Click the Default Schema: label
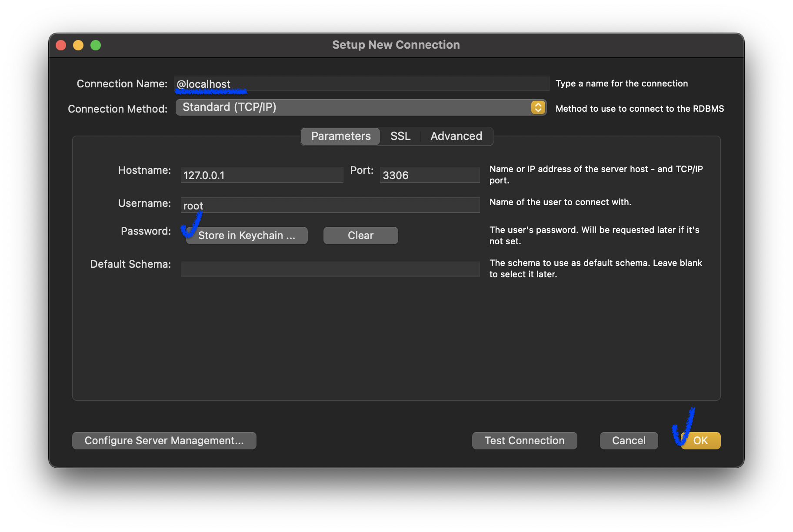Screen dimensions: 793x532 click(130, 264)
